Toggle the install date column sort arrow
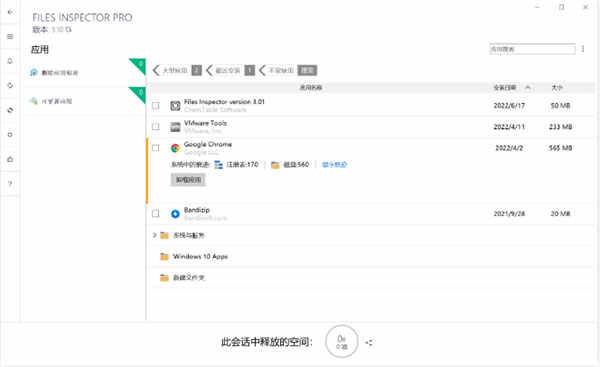Screen dimensions: 600x367 click(528, 88)
